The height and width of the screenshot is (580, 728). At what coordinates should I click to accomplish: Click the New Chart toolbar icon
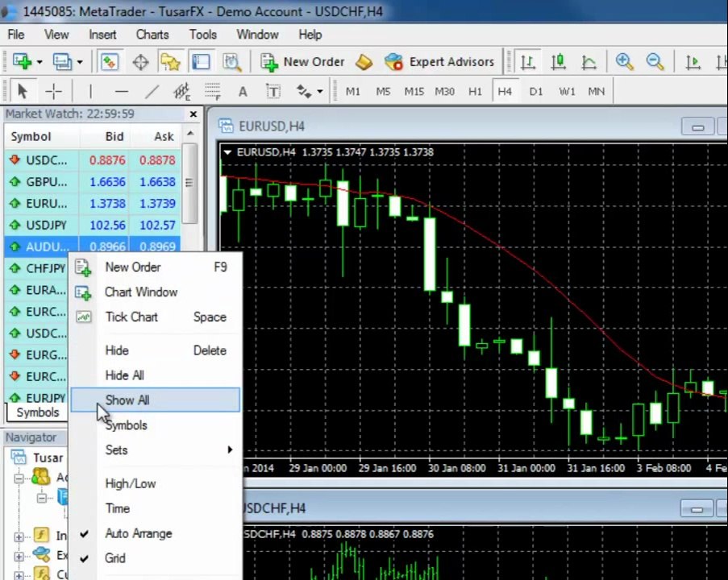[22, 62]
